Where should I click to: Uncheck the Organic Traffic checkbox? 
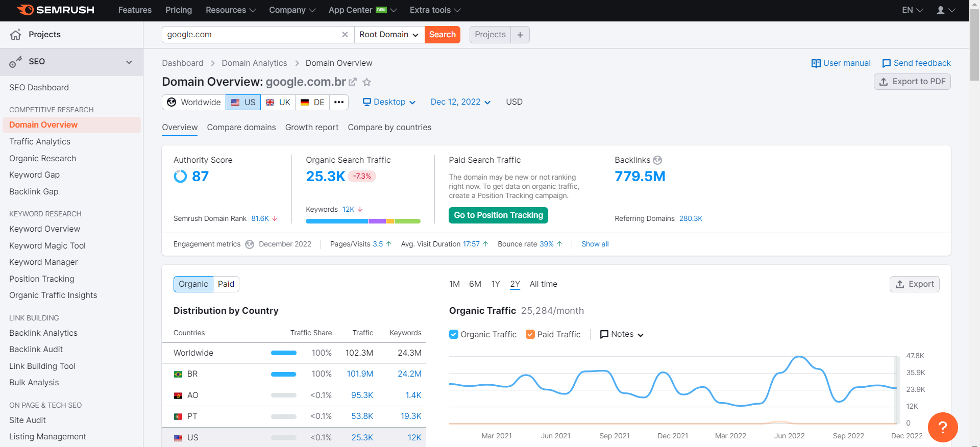pyautogui.click(x=453, y=334)
